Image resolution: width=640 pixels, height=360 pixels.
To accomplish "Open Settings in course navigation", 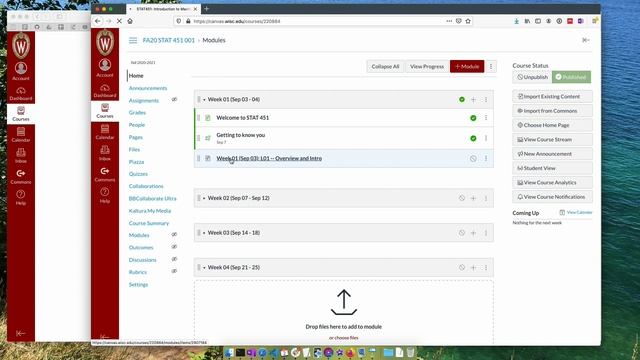I will point(138,284).
